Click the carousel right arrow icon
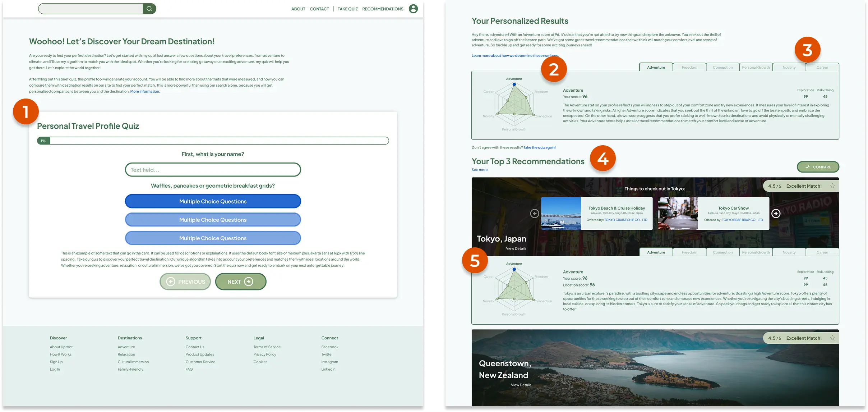The image size is (868, 412). click(776, 214)
